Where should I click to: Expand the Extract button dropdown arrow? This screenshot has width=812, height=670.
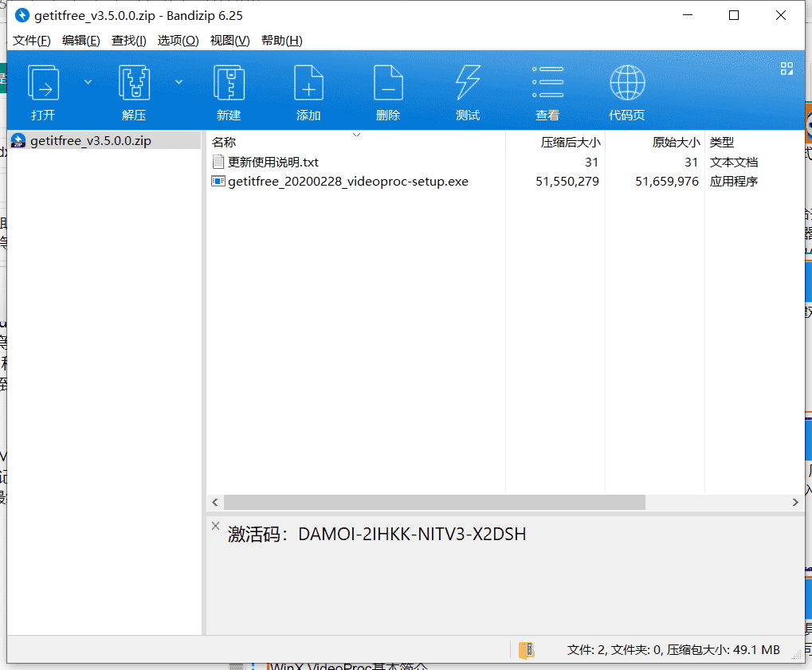pos(178,82)
